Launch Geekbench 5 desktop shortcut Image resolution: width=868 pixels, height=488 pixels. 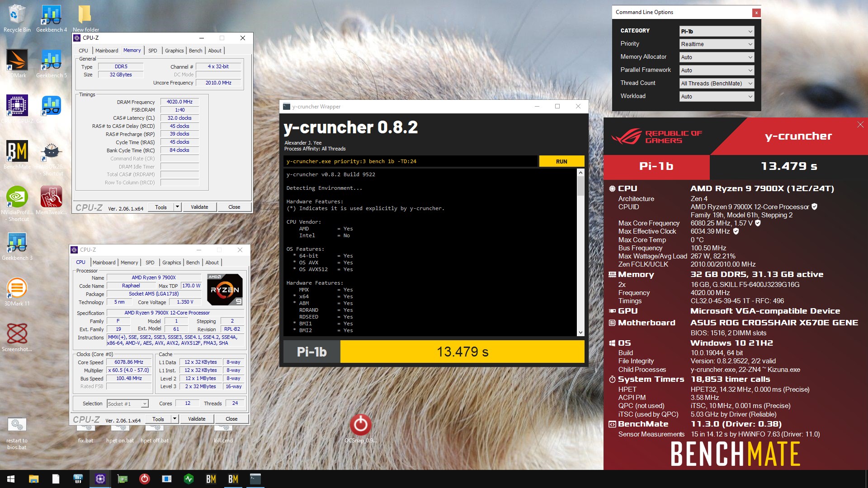pyautogui.click(x=51, y=63)
